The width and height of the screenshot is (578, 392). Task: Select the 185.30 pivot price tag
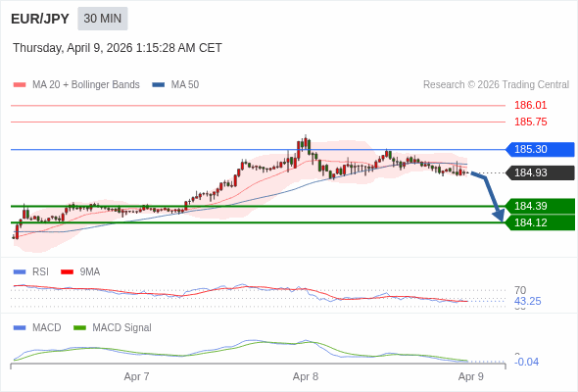click(540, 149)
